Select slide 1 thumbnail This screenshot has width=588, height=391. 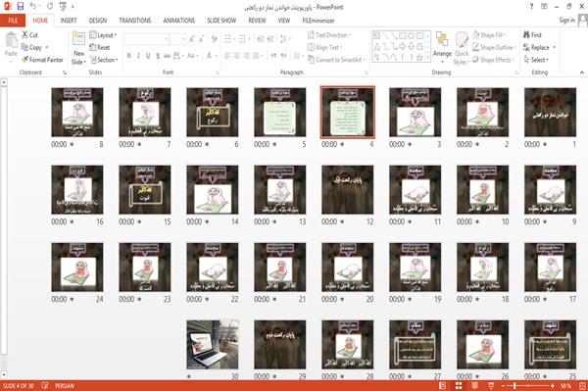pos(550,112)
